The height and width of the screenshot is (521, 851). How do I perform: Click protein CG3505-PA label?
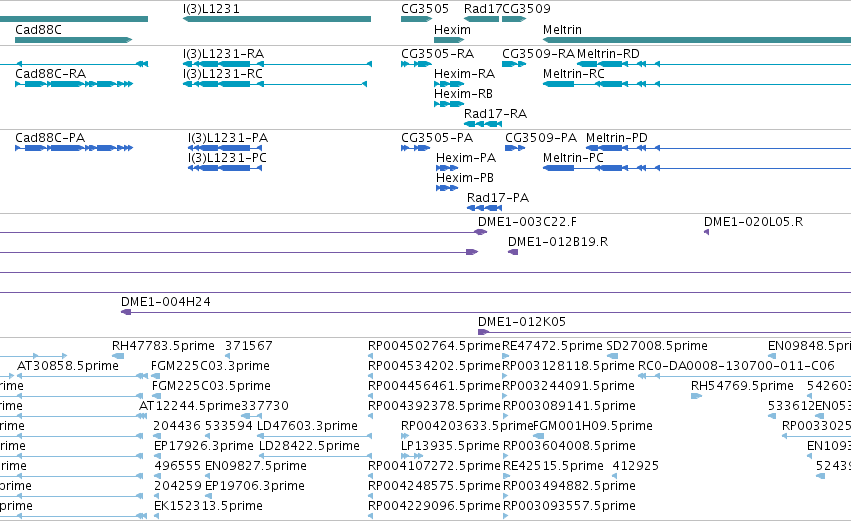437,138
